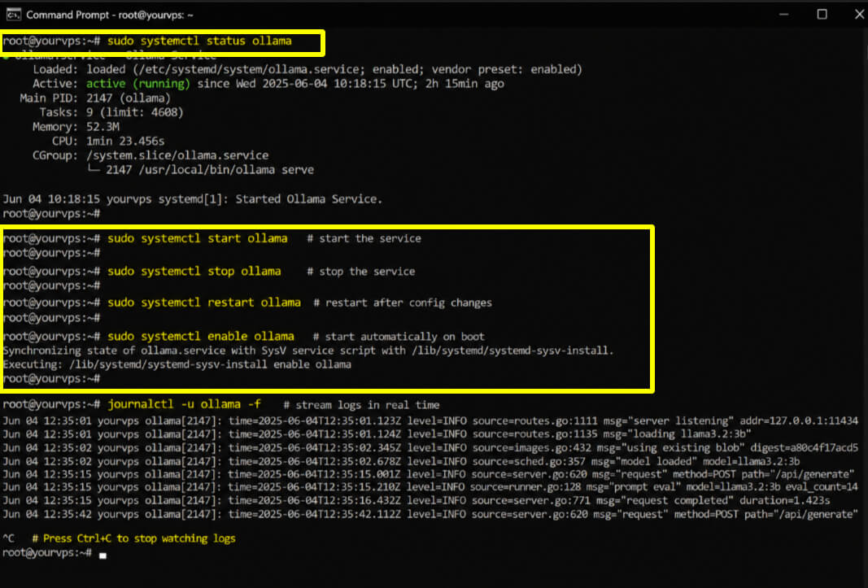Viewport: 868px width, 588px height.
Task: Click the 'sudo systemctl status ollama' command
Action: pos(199,41)
